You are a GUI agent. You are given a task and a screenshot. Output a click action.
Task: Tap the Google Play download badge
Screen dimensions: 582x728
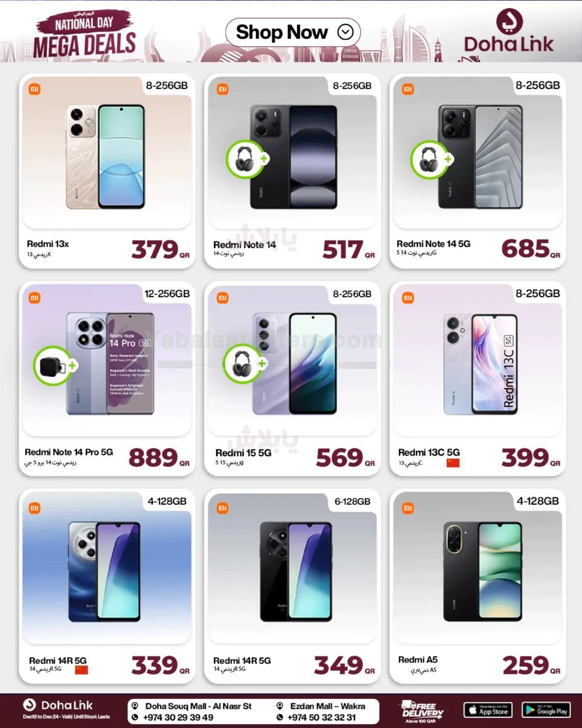(547, 711)
